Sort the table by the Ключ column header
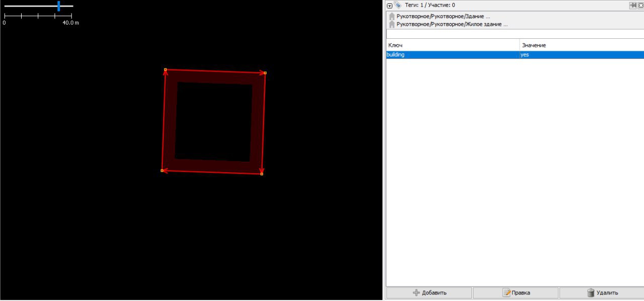The image size is (644, 301). 453,45
